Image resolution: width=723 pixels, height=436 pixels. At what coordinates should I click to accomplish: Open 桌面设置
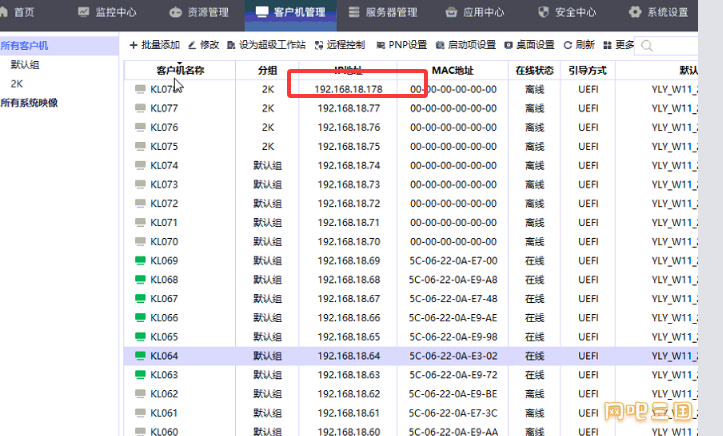click(x=529, y=45)
